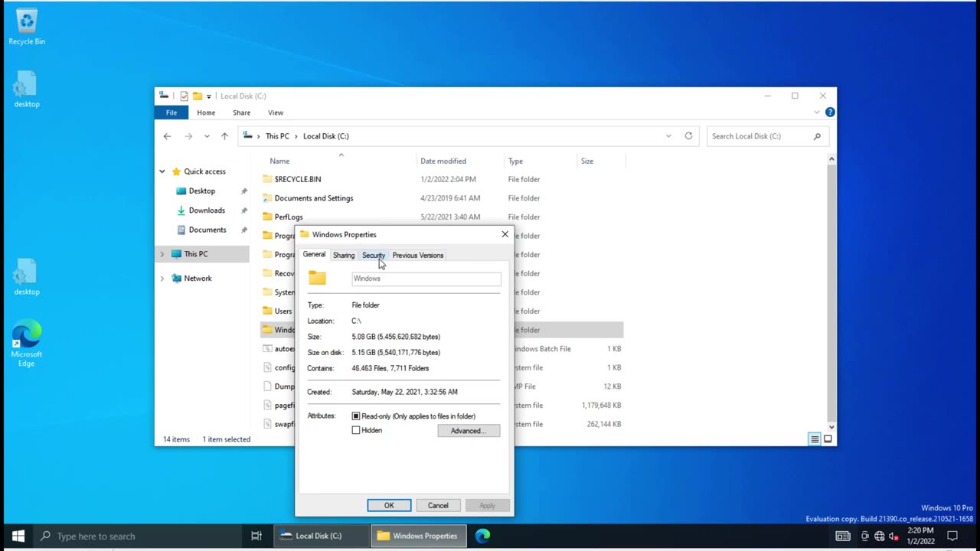The height and width of the screenshot is (551, 980).
Task: Expand the This PC tree item
Action: 162,253
